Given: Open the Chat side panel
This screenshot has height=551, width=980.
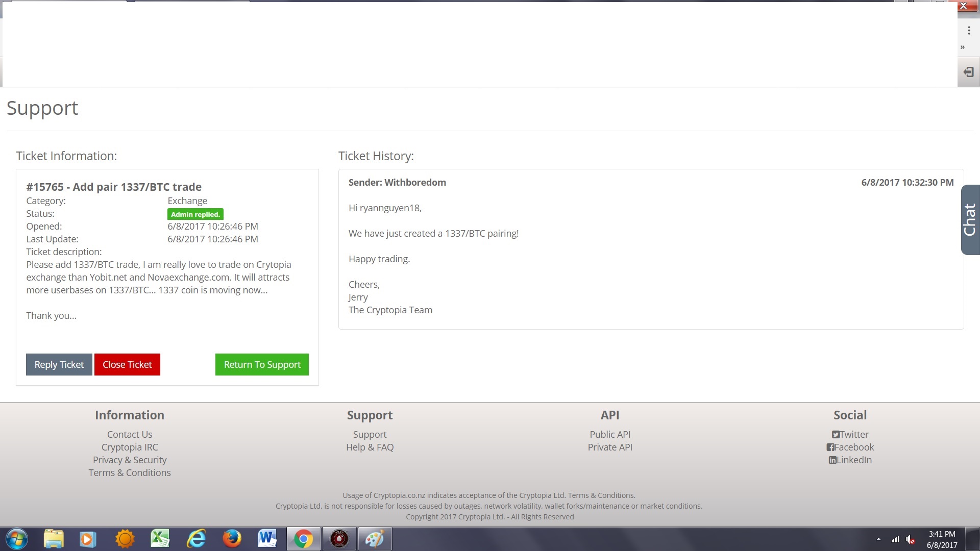Looking at the screenshot, I should (970, 220).
